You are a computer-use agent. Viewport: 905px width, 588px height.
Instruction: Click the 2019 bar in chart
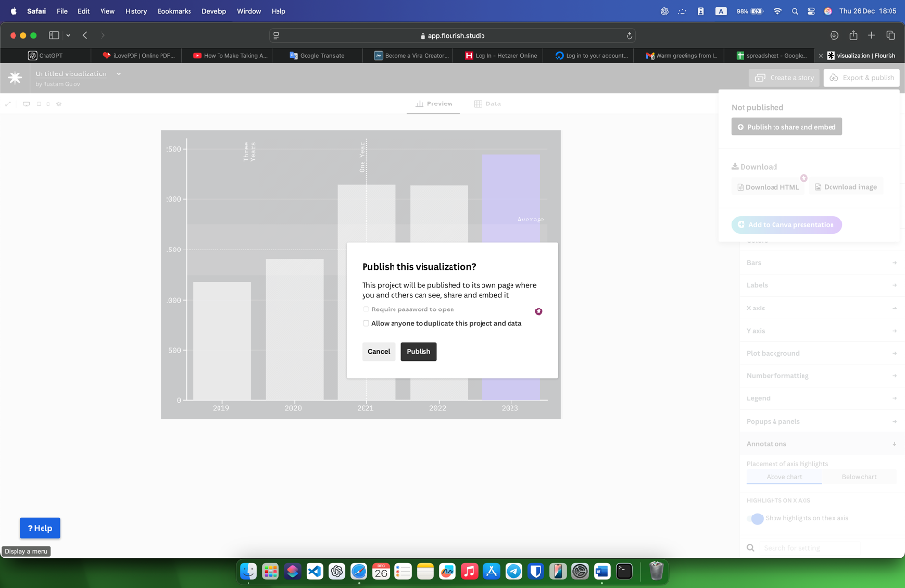(x=222, y=341)
